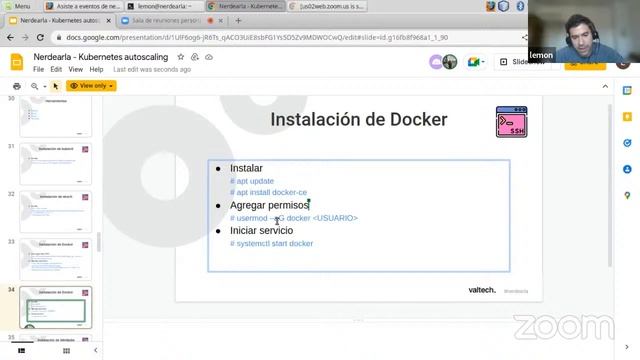Click the Bluetooth tray icon
Image resolution: width=640 pixels, height=360 pixels.
click(x=520, y=6)
